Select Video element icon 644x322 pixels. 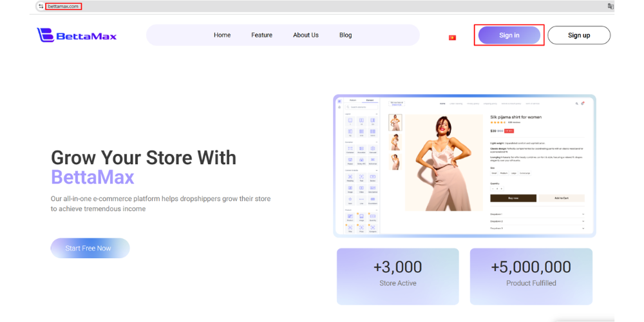point(361,189)
